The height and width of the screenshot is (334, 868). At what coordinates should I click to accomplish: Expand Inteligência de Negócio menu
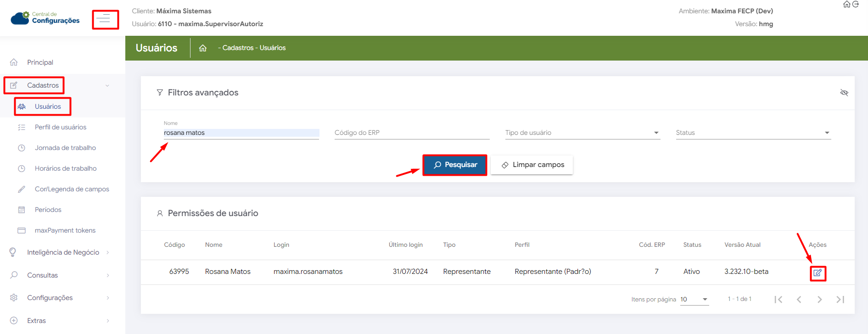point(63,252)
